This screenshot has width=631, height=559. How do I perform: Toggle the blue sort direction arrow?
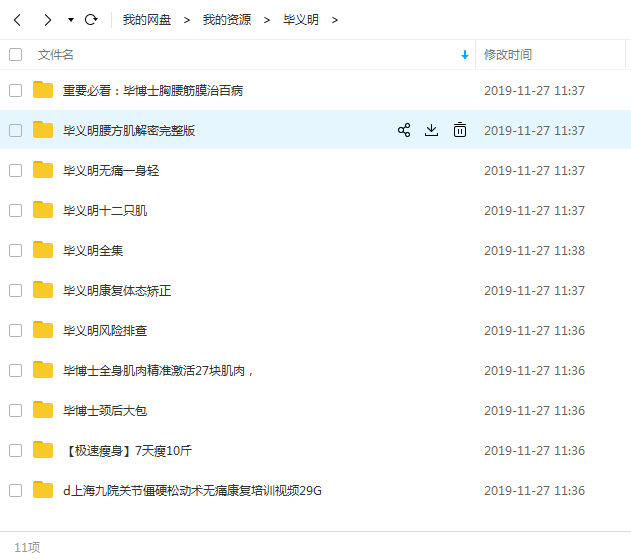coord(465,55)
